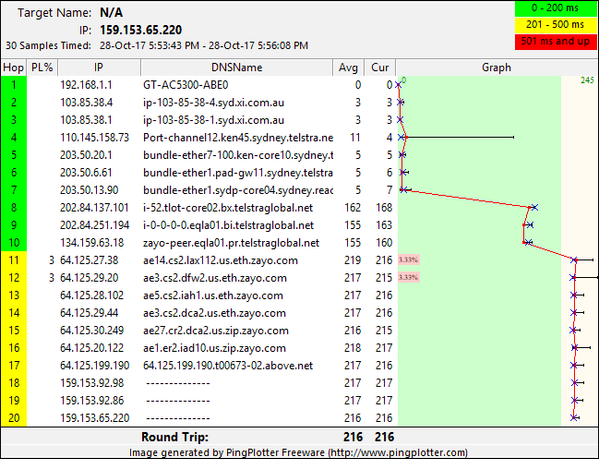This screenshot has height=459, width=599.
Task: Select green 0 - 200 ms legend swatch
Action: tap(555, 8)
